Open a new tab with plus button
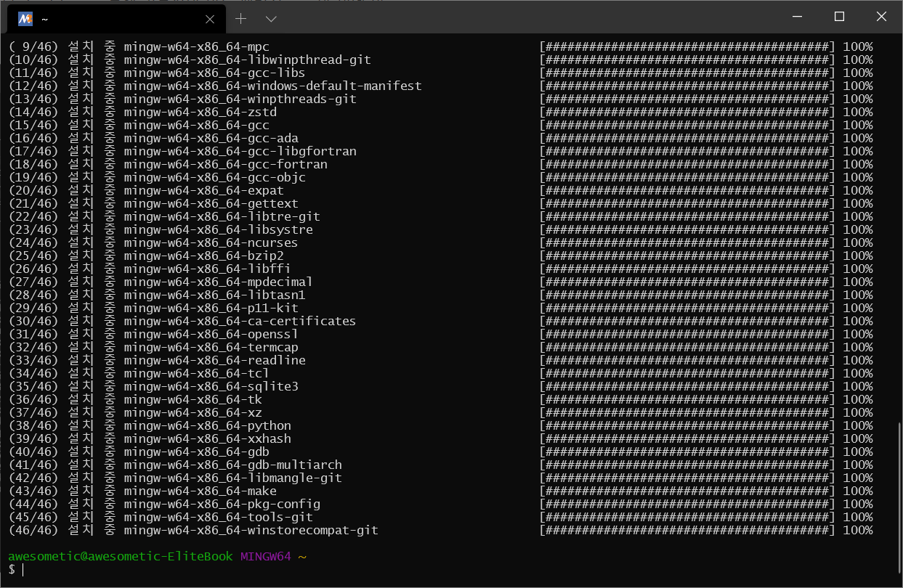The width and height of the screenshot is (903, 588). [241, 19]
